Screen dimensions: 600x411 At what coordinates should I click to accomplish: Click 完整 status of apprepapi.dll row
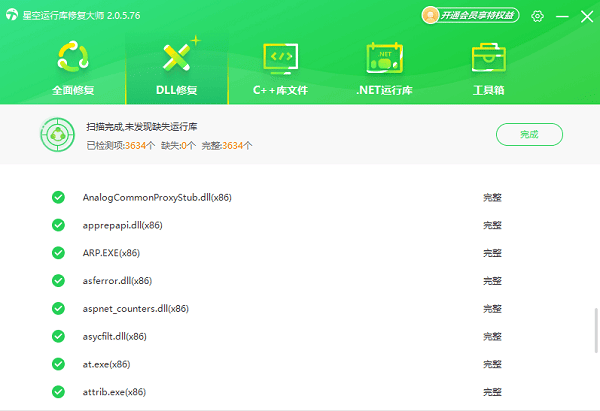tap(492, 225)
